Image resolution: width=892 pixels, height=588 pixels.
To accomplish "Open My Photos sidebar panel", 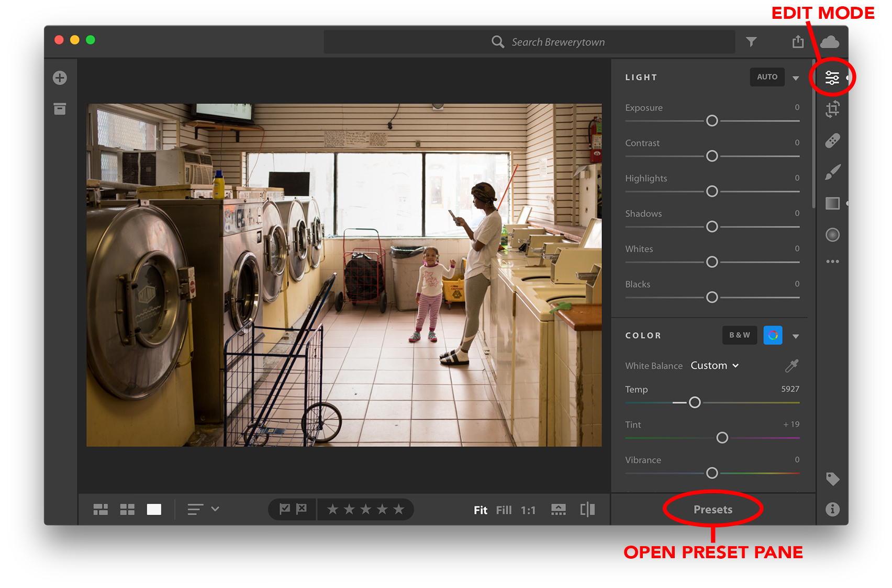I will pyautogui.click(x=60, y=109).
